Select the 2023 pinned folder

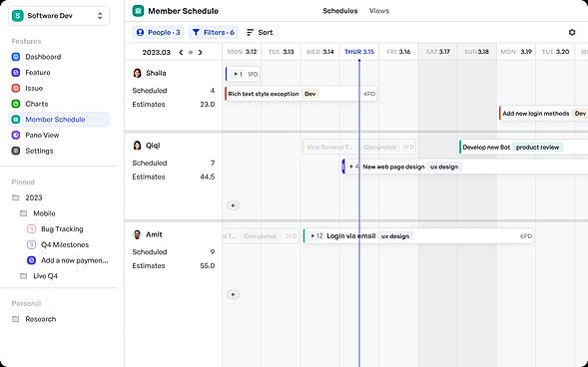tap(34, 197)
